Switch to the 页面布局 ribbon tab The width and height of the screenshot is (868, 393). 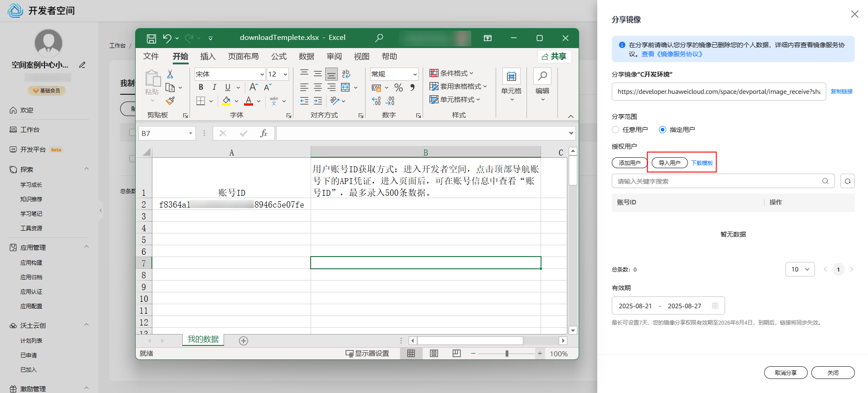[244, 56]
